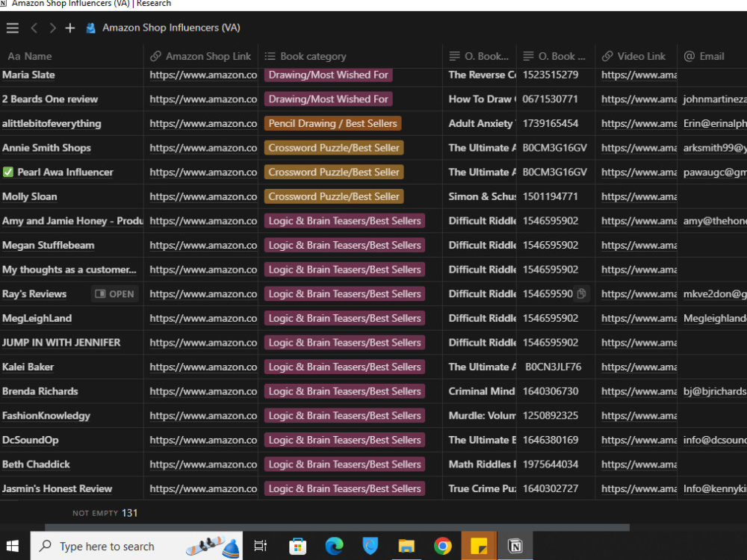Viewport: 747px width, 560px height.
Task: Click the name MegLeighLand
Action: 37,318
